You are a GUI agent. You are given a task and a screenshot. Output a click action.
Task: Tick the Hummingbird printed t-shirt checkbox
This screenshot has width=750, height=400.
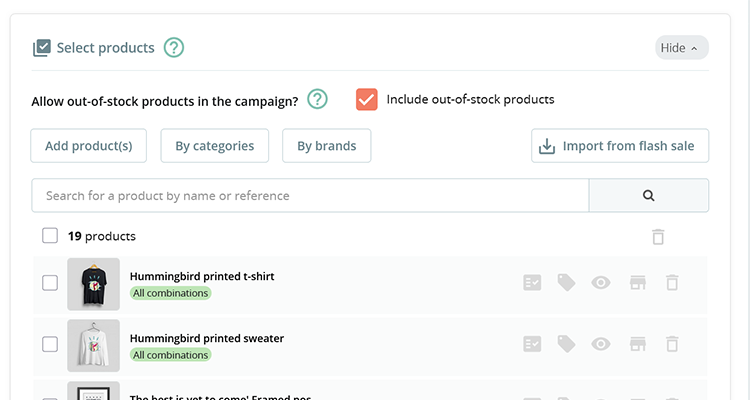(50, 283)
